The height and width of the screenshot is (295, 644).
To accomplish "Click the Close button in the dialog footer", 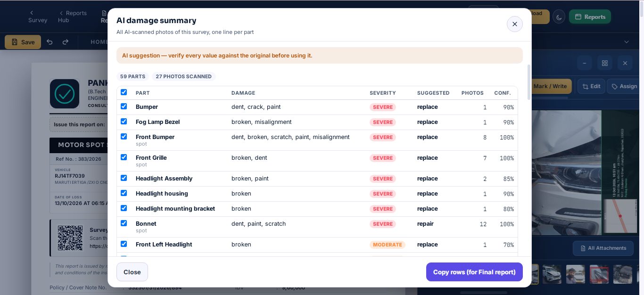I will pyautogui.click(x=132, y=272).
